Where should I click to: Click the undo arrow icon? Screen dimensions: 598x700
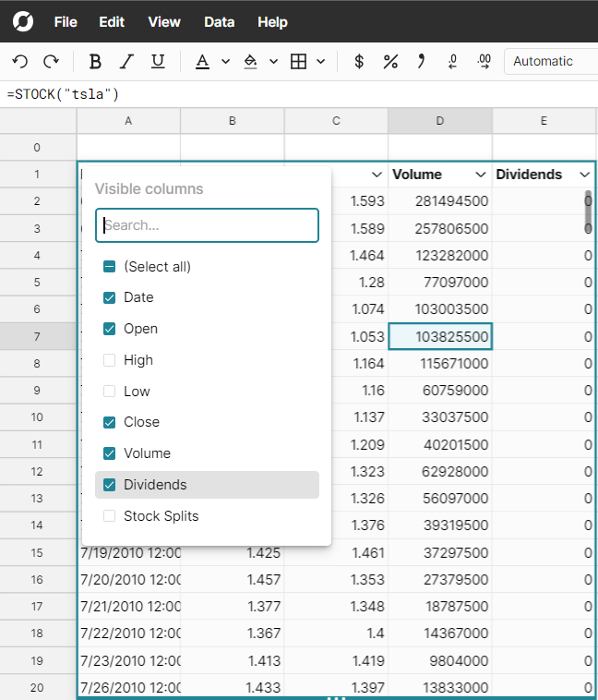(20, 61)
